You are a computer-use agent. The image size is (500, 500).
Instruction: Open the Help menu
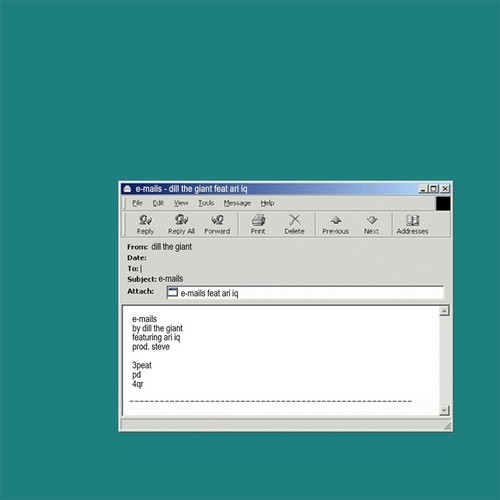(267, 203)
